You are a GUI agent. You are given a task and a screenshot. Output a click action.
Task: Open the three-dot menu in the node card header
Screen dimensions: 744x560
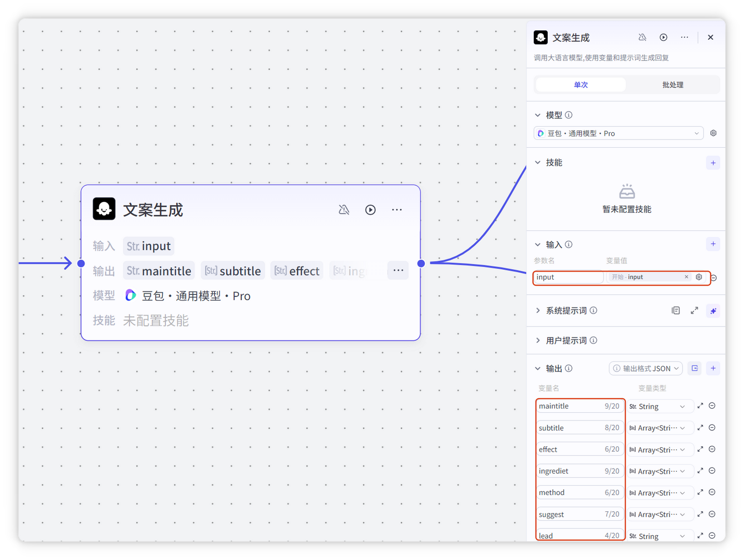(x=397, y=210)
